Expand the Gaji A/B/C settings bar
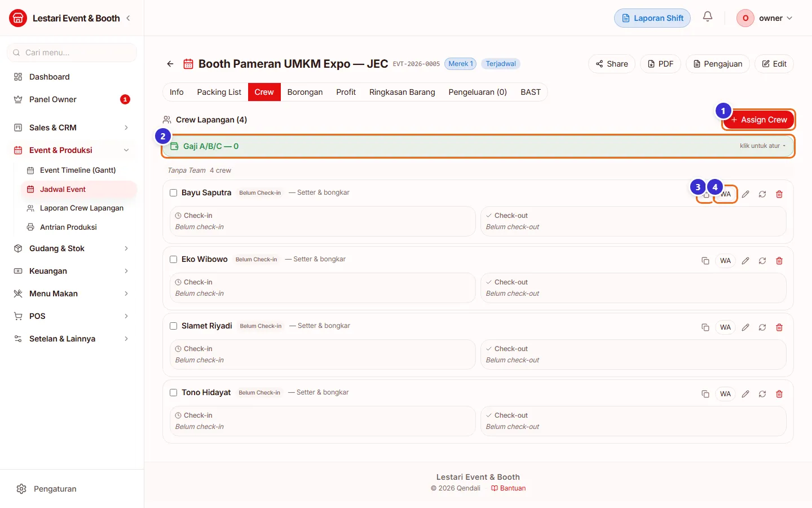 click(478, 146)
